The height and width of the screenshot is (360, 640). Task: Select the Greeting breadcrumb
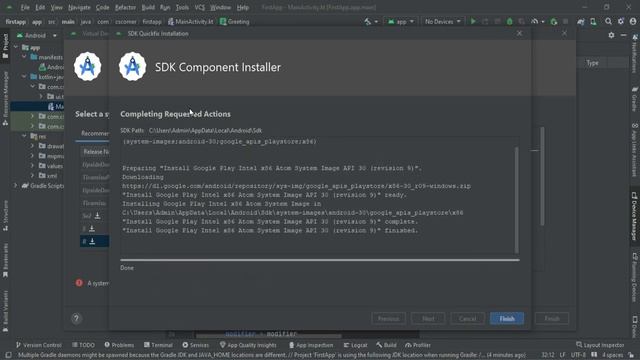[234, 22]
